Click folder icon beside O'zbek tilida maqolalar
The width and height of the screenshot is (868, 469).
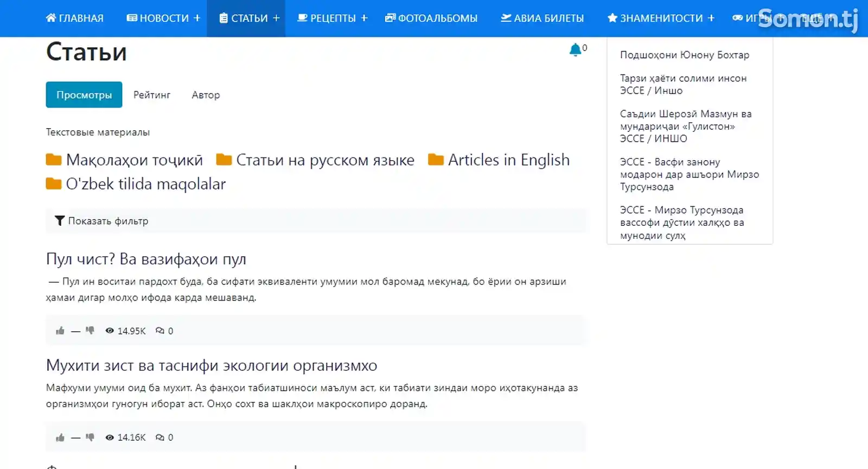(x=54, y=183)
